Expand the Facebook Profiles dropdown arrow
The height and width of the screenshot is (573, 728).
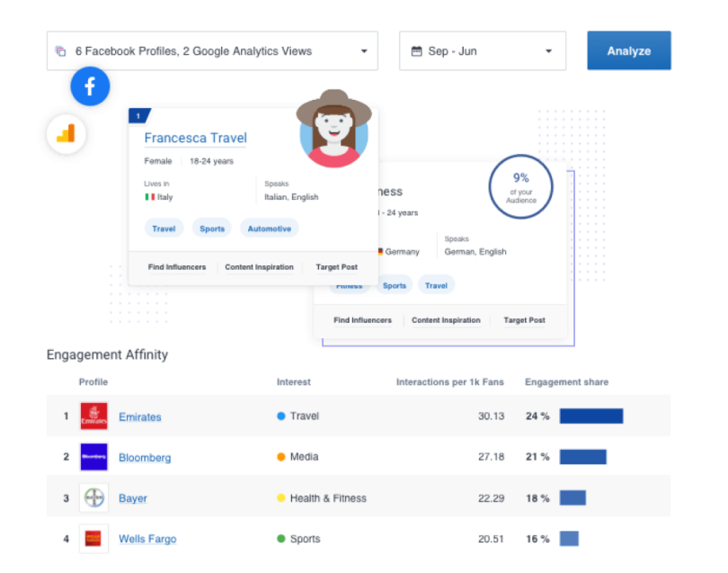[x=364, y=51]
